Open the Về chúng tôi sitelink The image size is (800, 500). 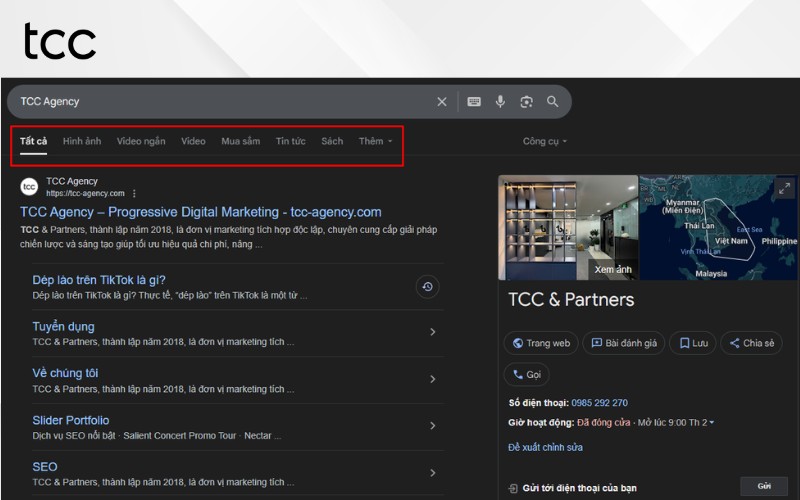65,373
